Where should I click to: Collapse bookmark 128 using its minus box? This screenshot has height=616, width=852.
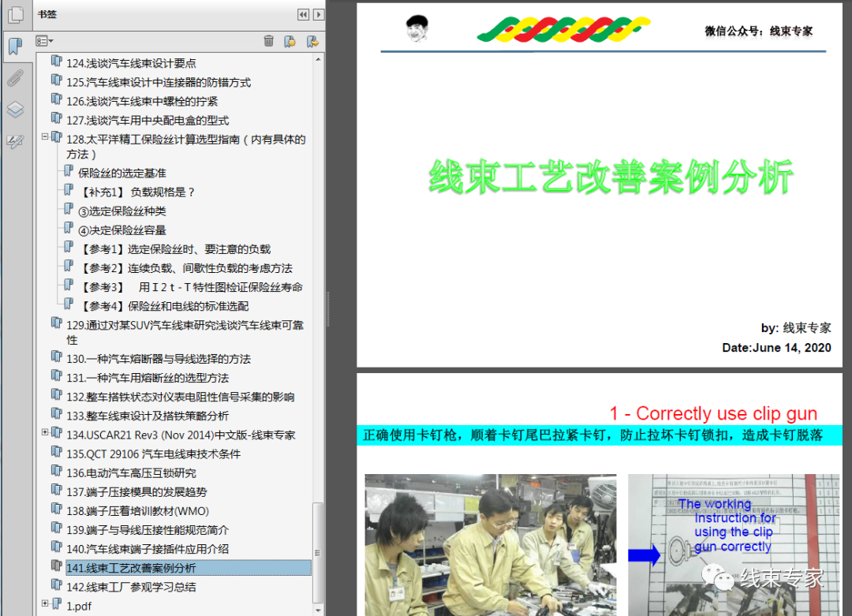point(45,136)
